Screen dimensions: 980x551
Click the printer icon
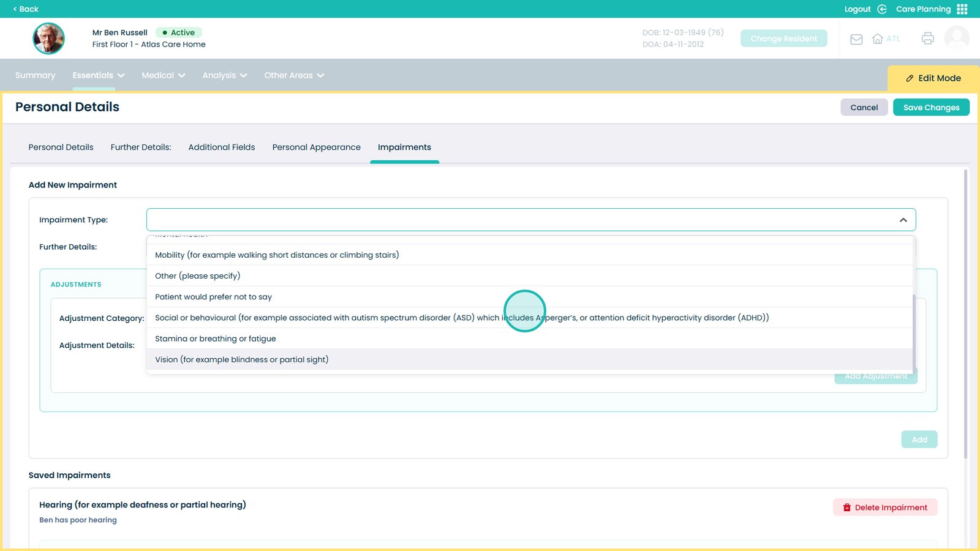click(927, 39)
